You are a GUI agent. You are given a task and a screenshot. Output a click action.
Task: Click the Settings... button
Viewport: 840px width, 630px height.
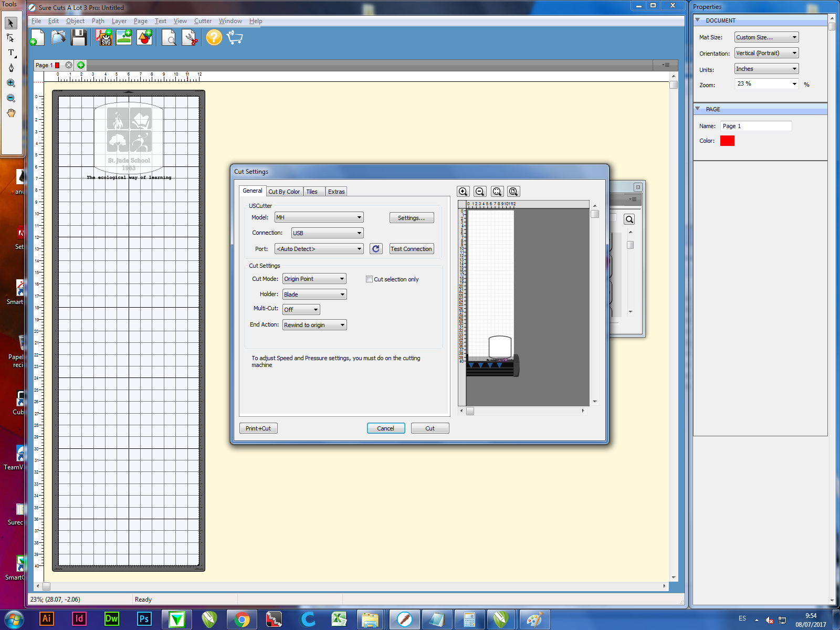(x=412, y=218)
